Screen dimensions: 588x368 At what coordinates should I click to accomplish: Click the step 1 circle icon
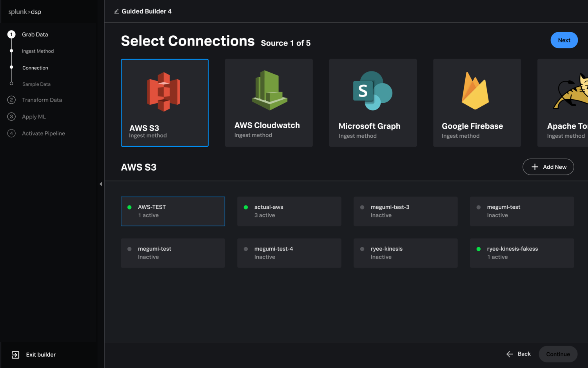click(x=11, y=35)
